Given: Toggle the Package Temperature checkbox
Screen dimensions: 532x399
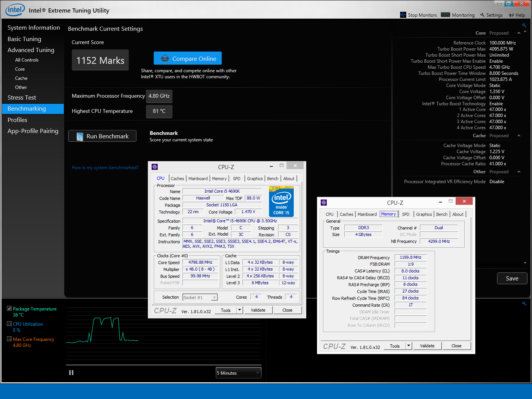Looking at the screenshot, I should pos(9,309).
